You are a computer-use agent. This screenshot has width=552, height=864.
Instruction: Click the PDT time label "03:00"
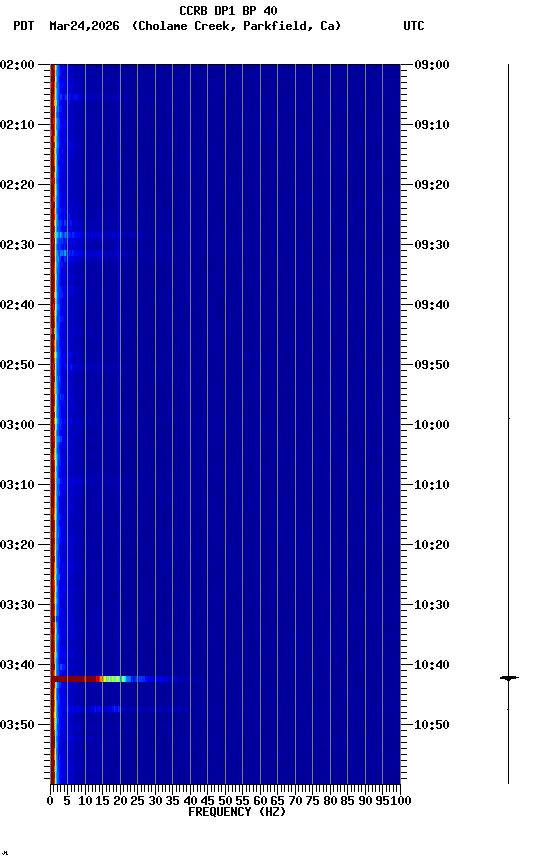(17, 425)
